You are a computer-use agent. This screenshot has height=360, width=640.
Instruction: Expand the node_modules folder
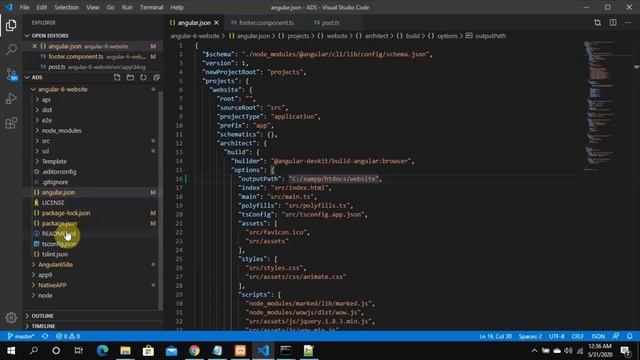pos(61,131)
